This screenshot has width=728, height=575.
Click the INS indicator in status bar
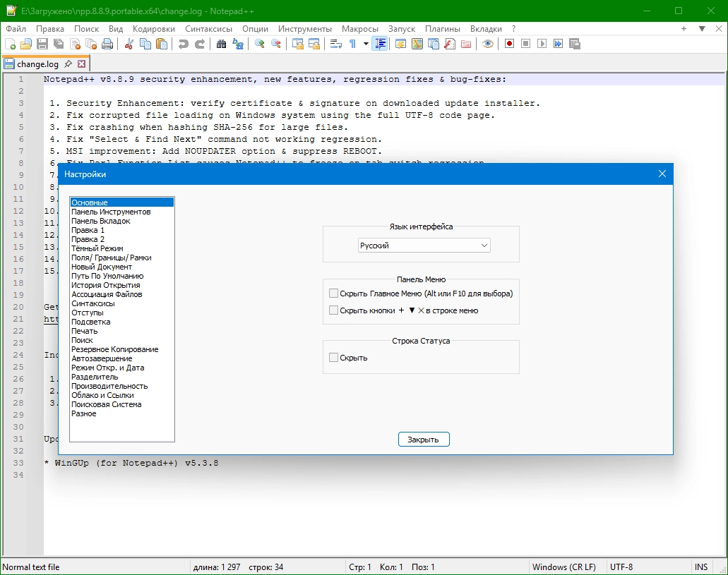point(701,567)
